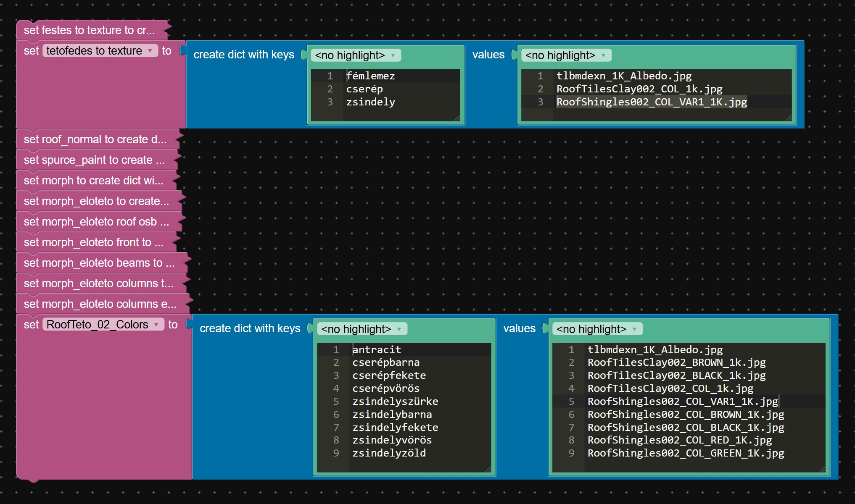Click 'RoofShingles002_COL_RED_1K.jpg' value
855x504 pixels.
click(680, 440)
